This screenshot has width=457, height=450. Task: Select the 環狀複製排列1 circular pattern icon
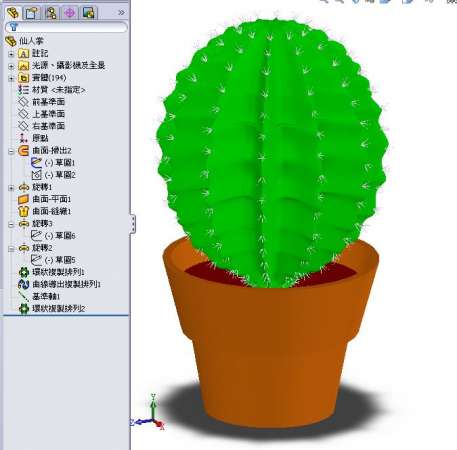click(x=24, y=272)
